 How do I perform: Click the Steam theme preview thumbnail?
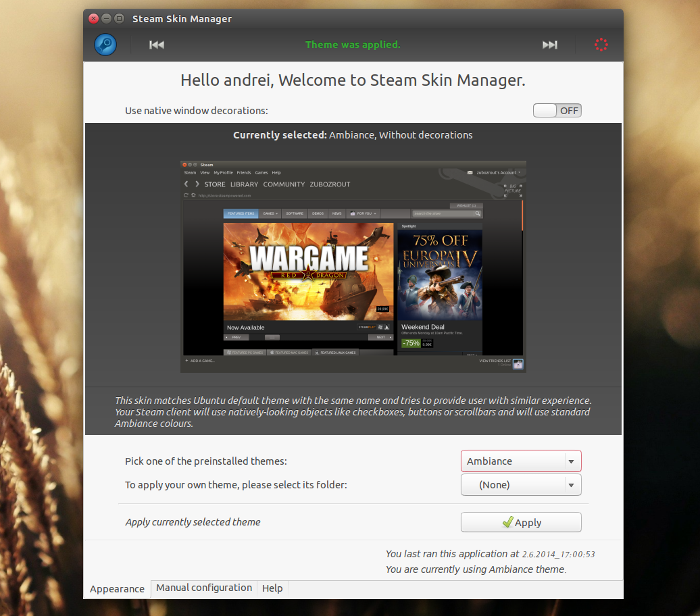pos(353,267)
